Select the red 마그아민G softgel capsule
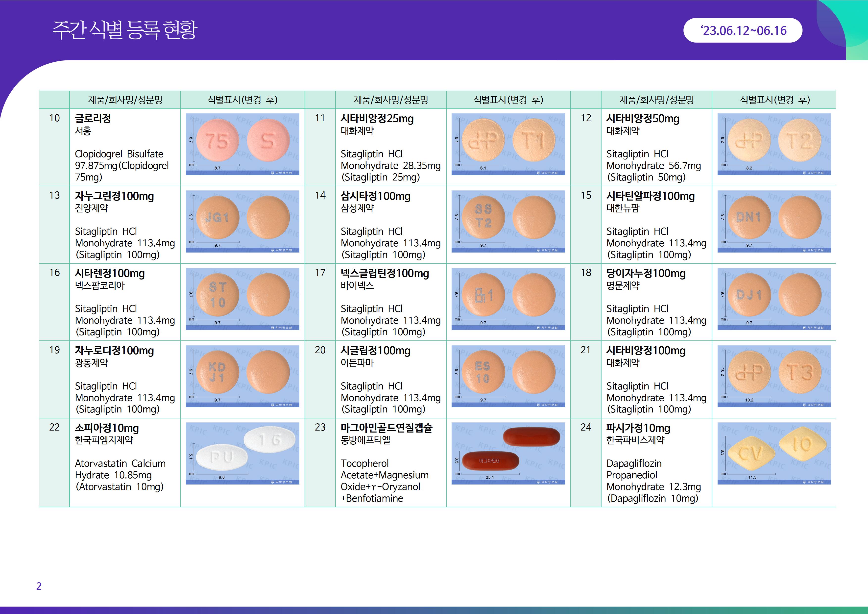 [x=490, y=460]
